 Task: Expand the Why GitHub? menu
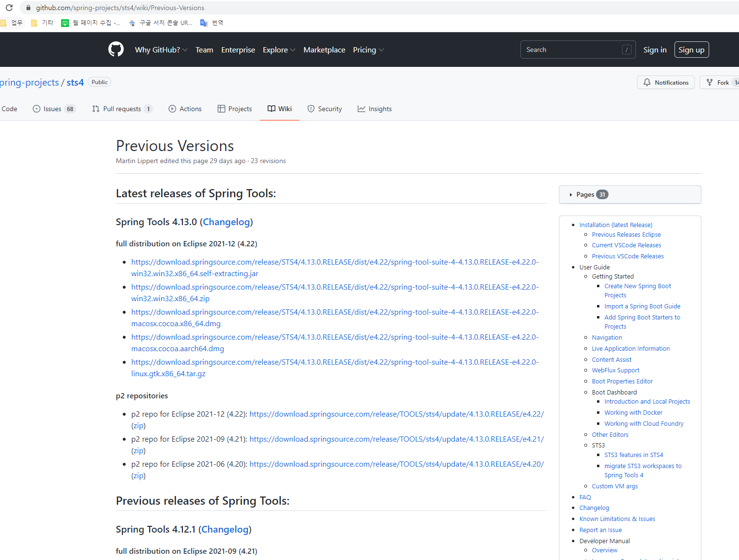(161, 50)
